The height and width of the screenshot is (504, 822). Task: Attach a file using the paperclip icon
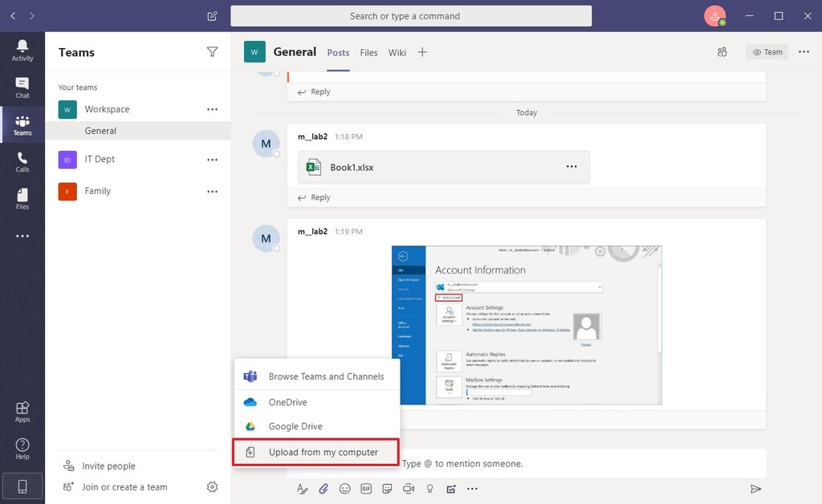click(x=323, y=489)
